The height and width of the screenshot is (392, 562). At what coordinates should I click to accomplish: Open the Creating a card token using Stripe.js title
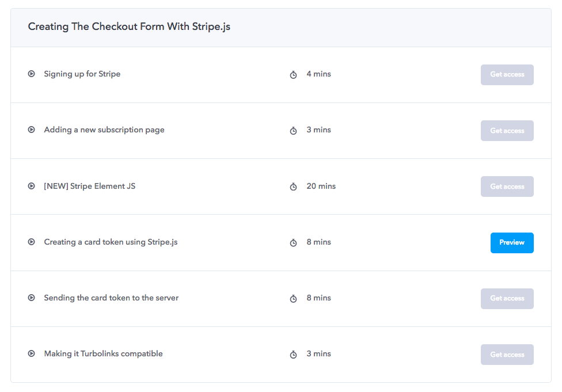pyautogui.click(x=111, y=242)
